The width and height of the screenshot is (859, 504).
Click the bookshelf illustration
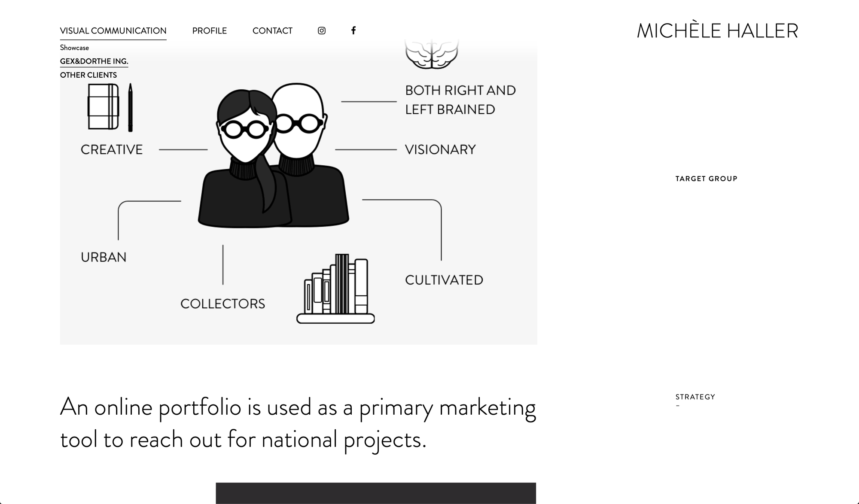335,288
